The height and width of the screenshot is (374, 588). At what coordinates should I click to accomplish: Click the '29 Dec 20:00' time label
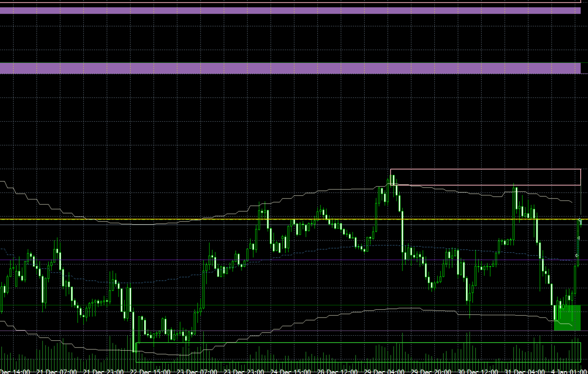pos(432,371)
